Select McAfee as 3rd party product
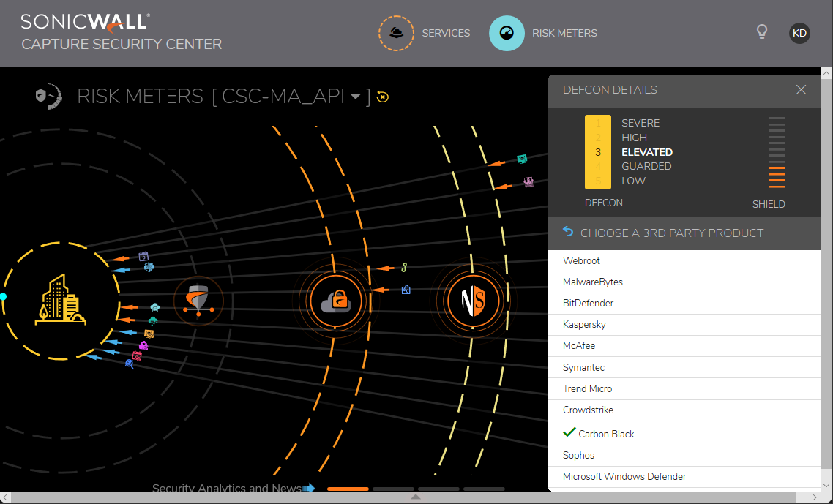 pos(684,346)
